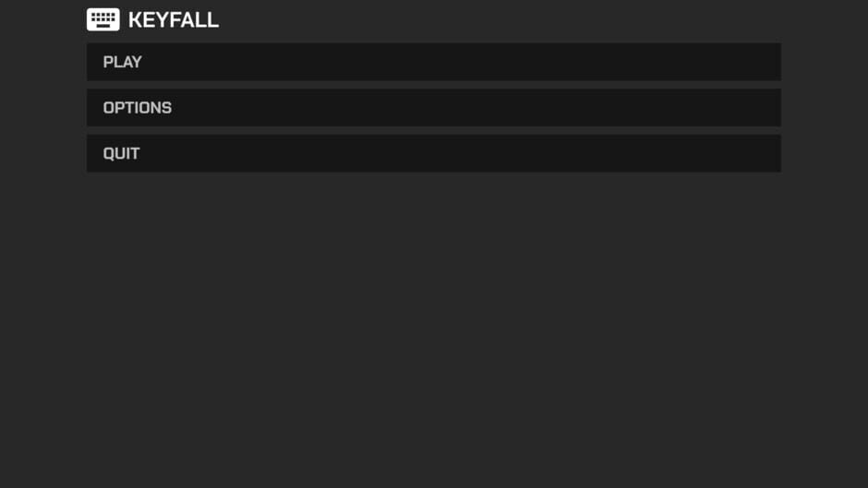868x488 pixels.
Task: Go to the OPTIONS screen
Action: pyautogui.click(x=433, y=108)
